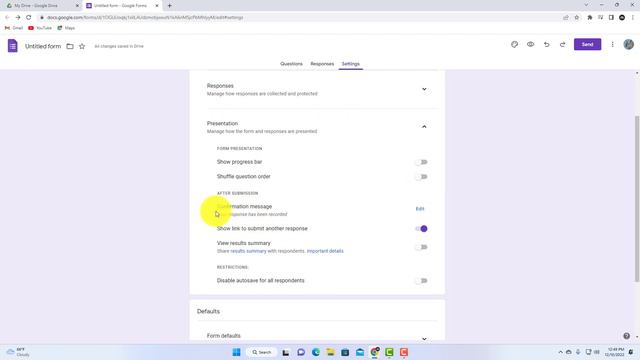Enable View results summary switch
Image resolution: width=640 pixels, height=360 pixels.
click(x=421, y=247)
